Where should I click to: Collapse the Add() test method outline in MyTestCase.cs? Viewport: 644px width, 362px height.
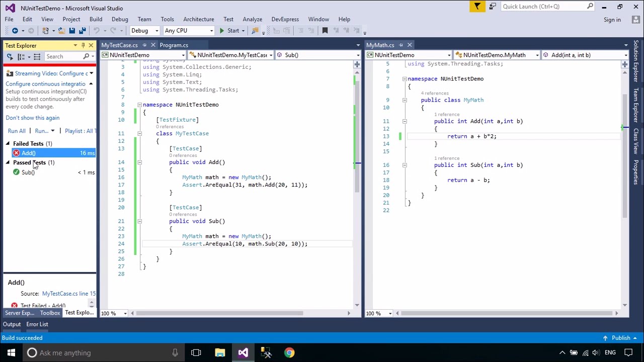[x=139, y=162]
